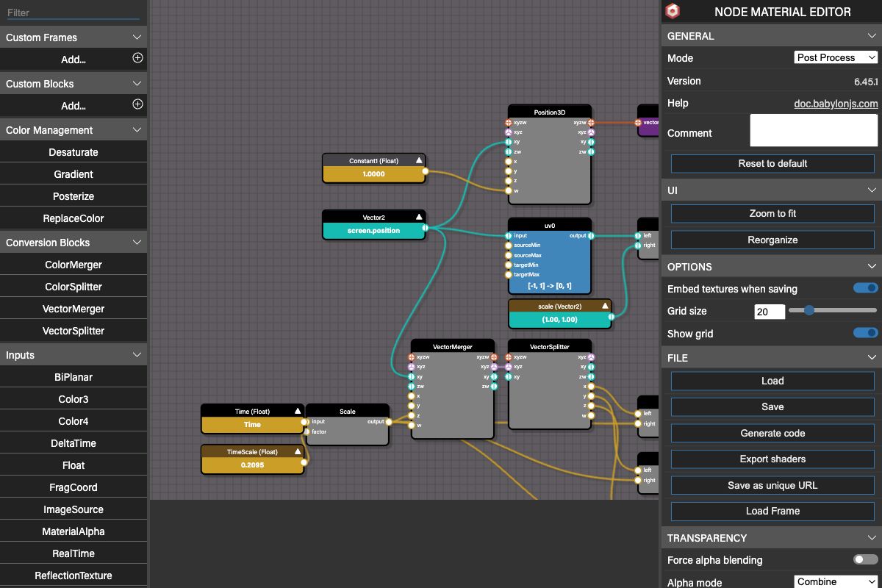Click the plus icon for Custom Frames
Viewport: 882px width, 588px height.
tap(137, 58)
